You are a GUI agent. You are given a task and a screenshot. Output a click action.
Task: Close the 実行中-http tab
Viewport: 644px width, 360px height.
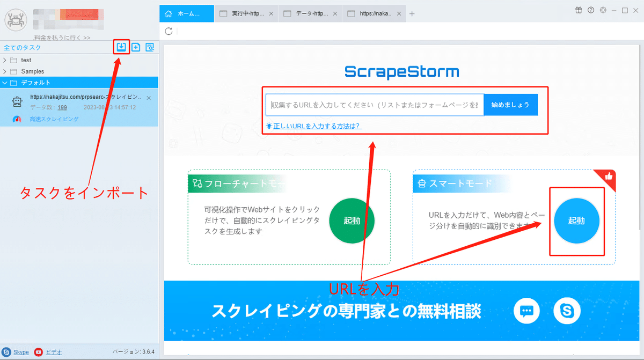270,14
